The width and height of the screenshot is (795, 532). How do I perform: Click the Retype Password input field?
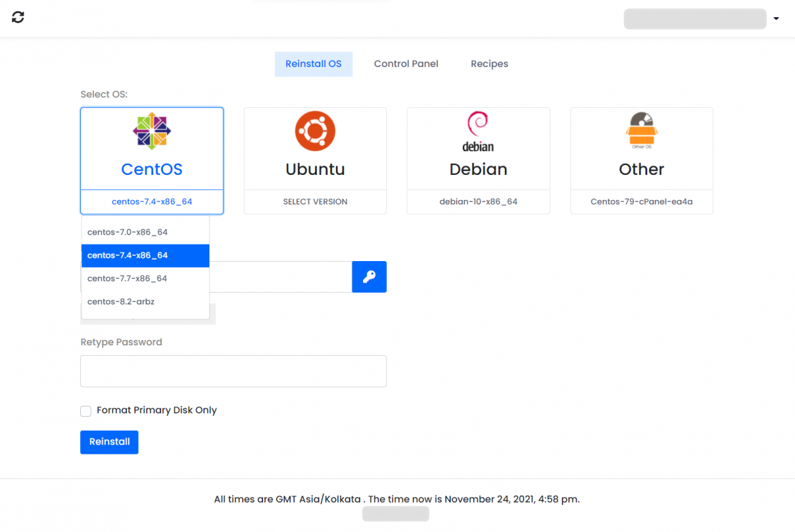(x=233, y=371)
